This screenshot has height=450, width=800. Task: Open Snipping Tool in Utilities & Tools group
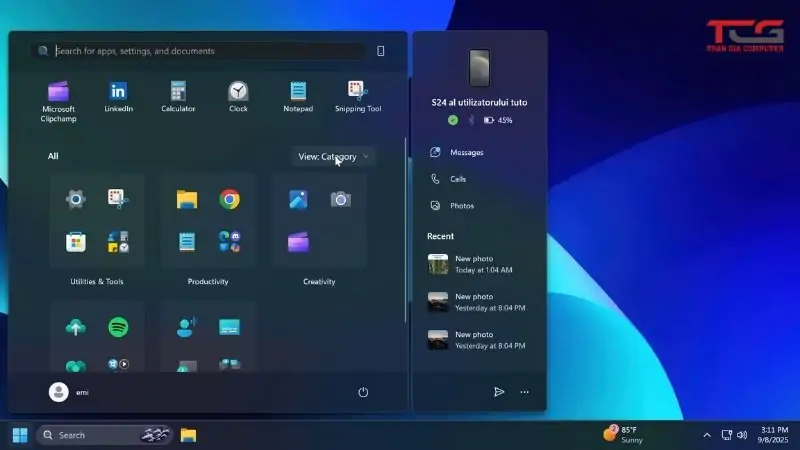click(x=118, y=199)
